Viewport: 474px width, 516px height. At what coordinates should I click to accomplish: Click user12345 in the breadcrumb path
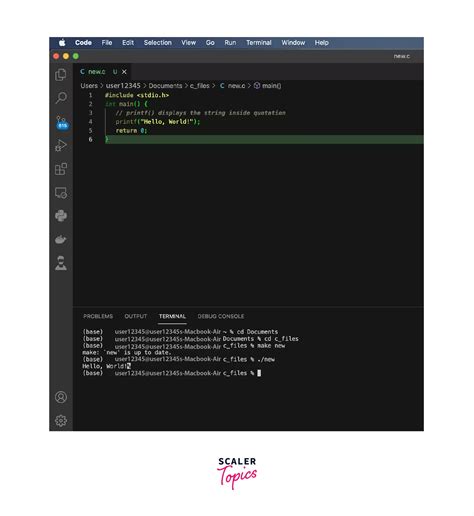[x=123, y=86]
